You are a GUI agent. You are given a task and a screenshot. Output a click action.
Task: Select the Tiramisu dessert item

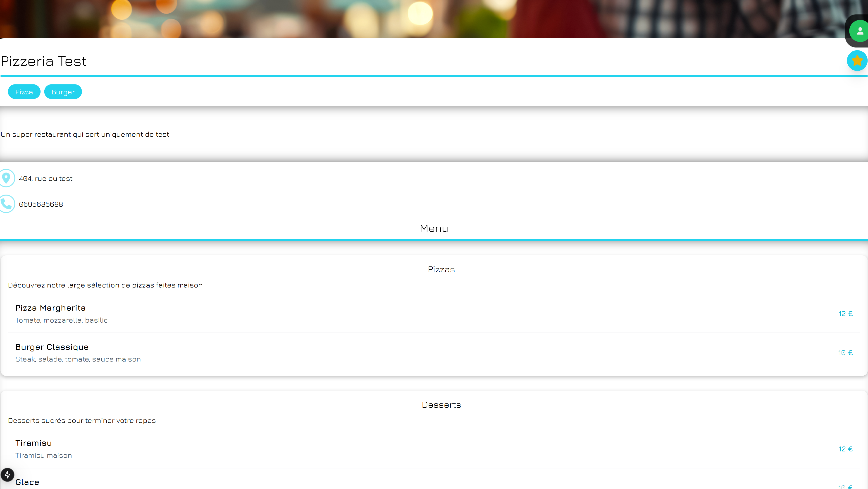tap(34, 443)
